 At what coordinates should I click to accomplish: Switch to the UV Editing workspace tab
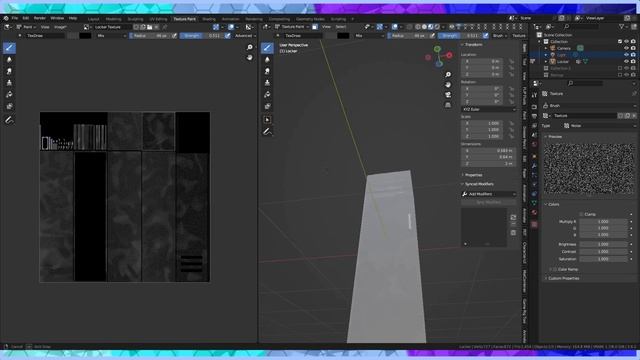(158, 19)
